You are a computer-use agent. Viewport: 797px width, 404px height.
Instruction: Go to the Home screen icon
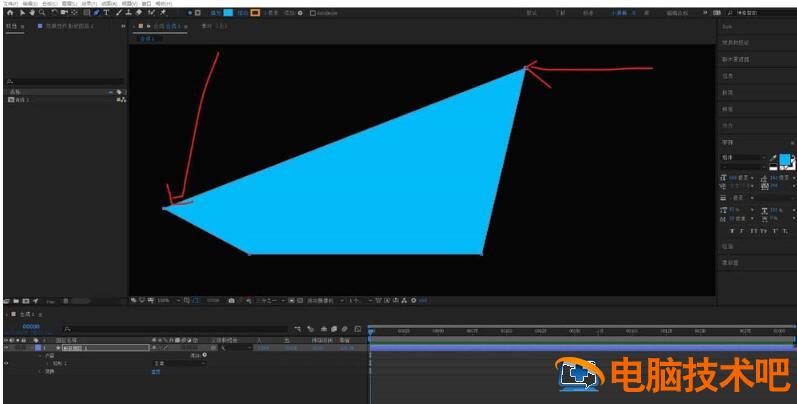(10, 13)
